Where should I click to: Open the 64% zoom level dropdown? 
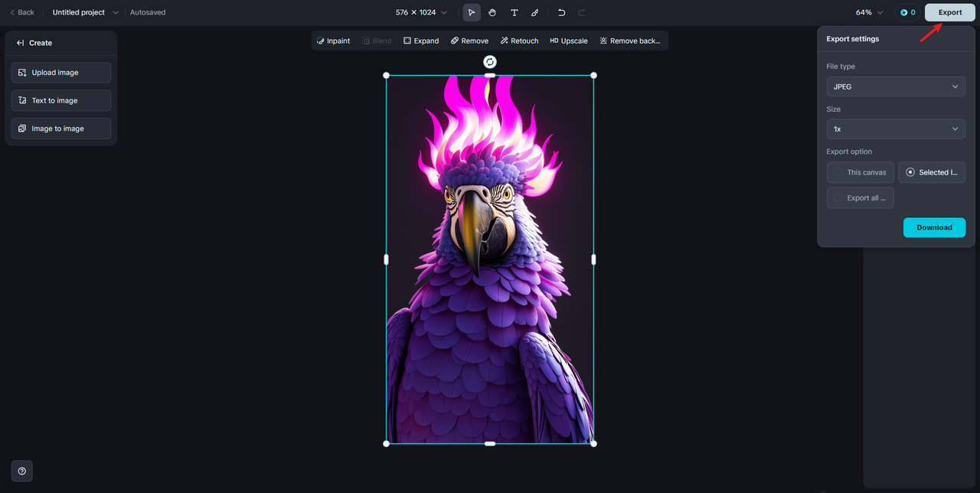coord(869,12)
